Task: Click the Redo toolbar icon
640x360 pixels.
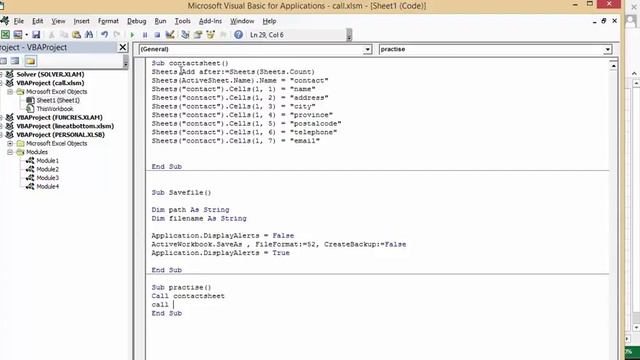Action: coord(117,35)
